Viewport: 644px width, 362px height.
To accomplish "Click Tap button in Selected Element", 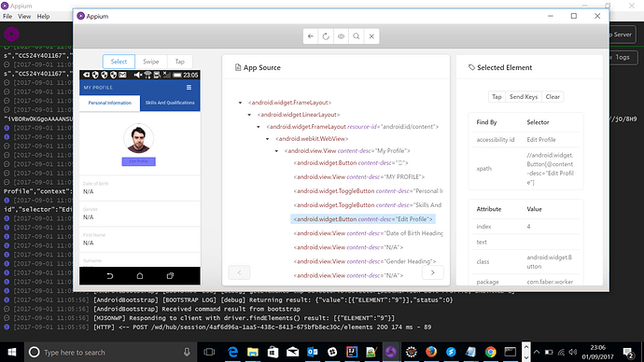I will click(497, 97).
